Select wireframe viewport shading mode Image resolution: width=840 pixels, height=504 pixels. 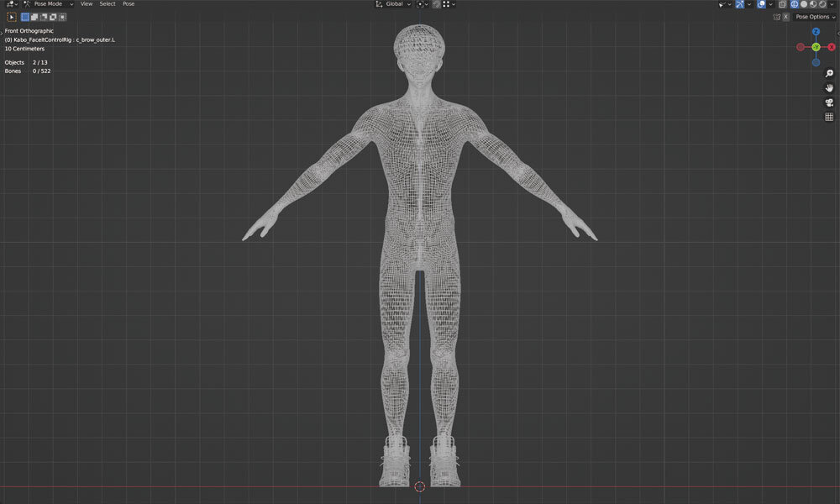point(794,4)
